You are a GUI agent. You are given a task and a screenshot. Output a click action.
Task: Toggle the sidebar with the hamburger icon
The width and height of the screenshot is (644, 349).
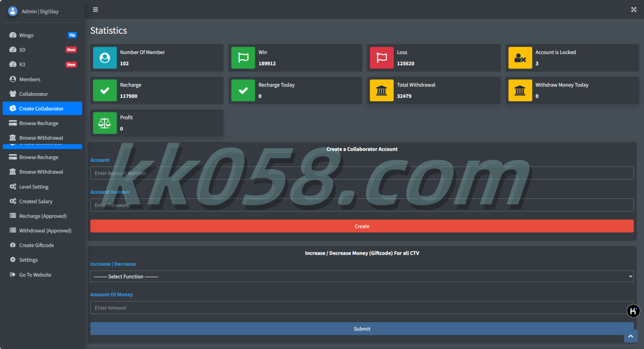click(95, 9)
